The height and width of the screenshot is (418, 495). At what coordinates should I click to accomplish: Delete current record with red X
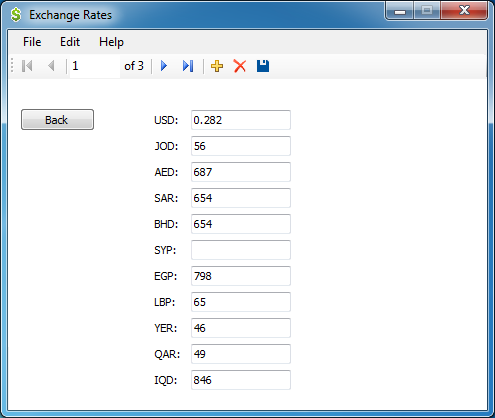click(x=240, y=66)
